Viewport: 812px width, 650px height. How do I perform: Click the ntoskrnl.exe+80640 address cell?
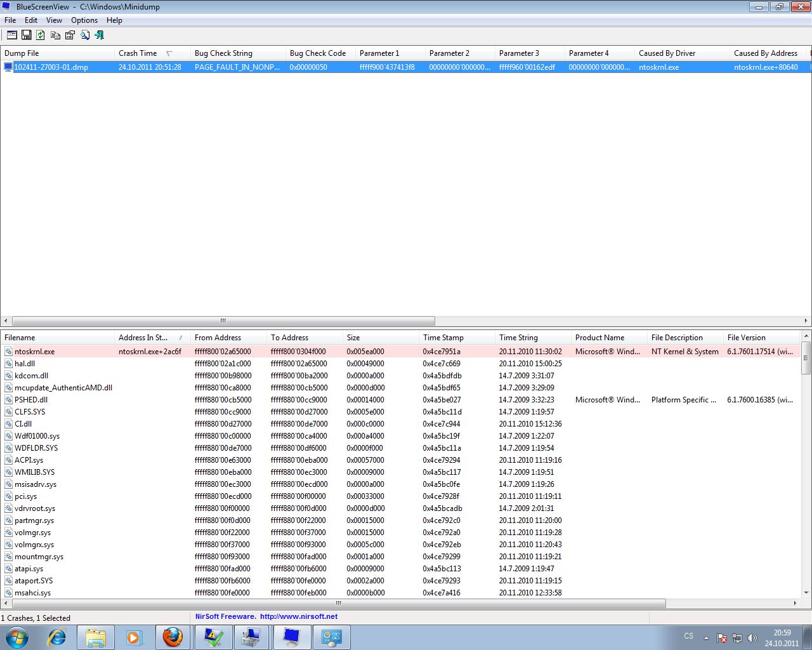(x=766, y=67)
